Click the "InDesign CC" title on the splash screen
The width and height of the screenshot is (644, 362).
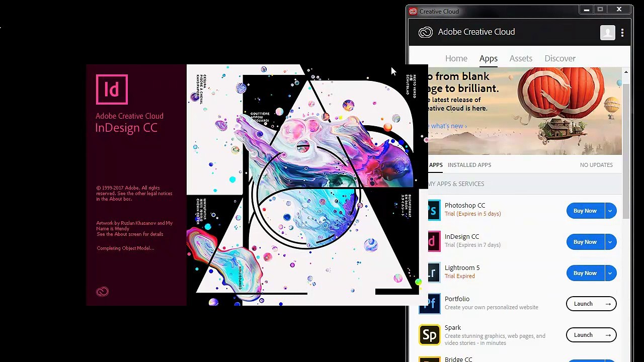tap(126, 128)
